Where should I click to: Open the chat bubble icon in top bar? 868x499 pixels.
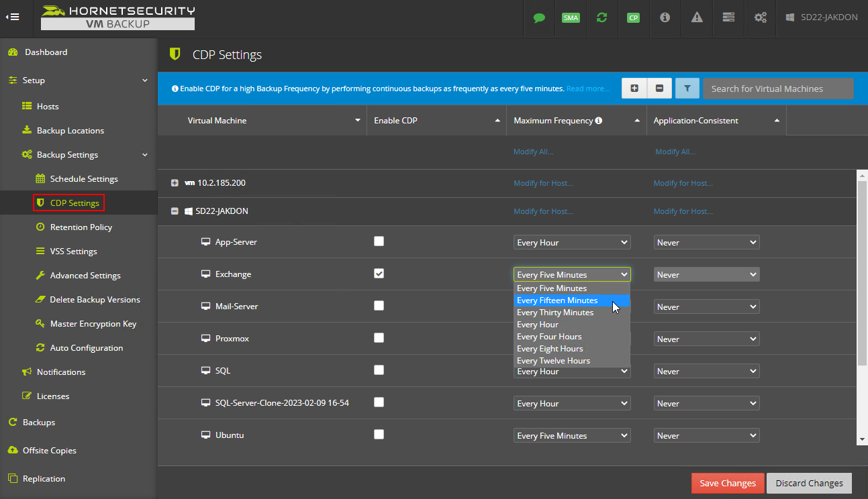coord(539,18)
